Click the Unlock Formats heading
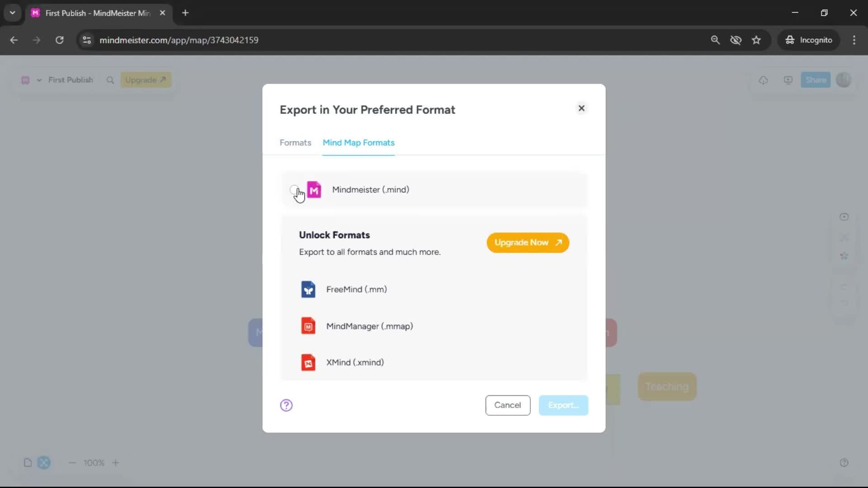This screenshot has width=868, height=488. [335, 235]
